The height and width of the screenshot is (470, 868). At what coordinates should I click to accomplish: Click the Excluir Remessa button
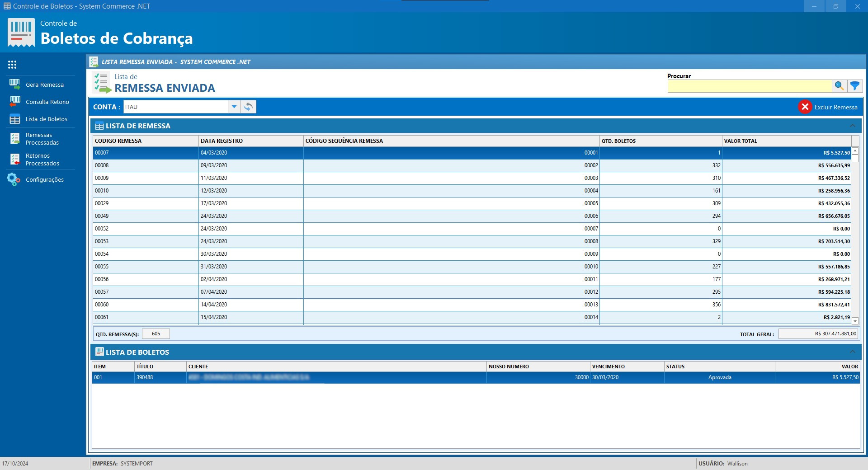tap(828, 107)
